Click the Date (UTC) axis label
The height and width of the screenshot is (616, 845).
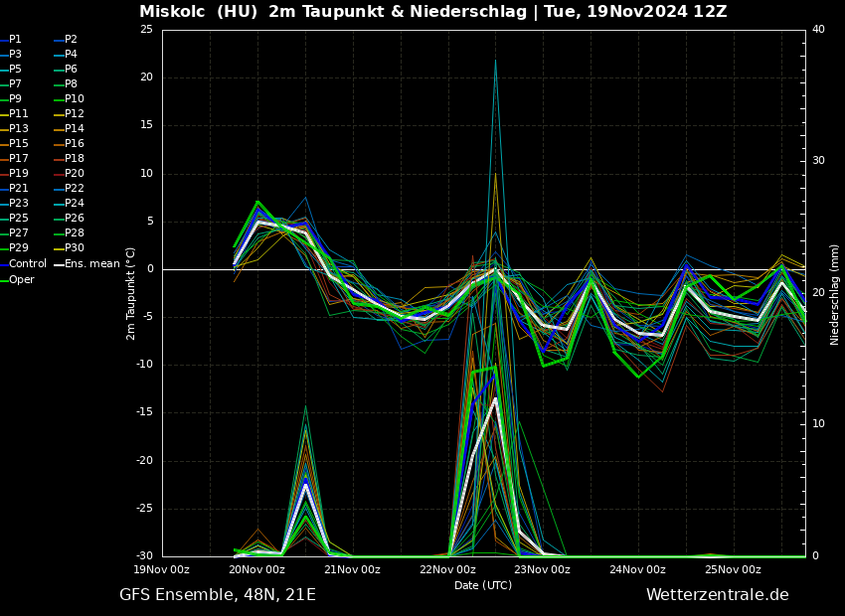[x=483, y=586]
